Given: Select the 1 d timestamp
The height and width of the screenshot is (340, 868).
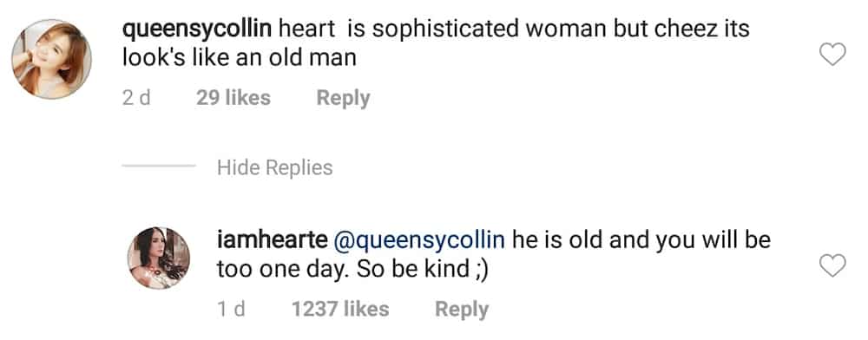Looking at the screenshot, I should pos(232,309).
